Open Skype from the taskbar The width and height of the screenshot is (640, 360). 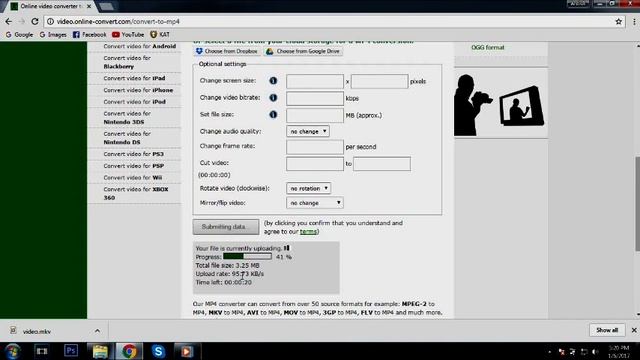(158, 351)
